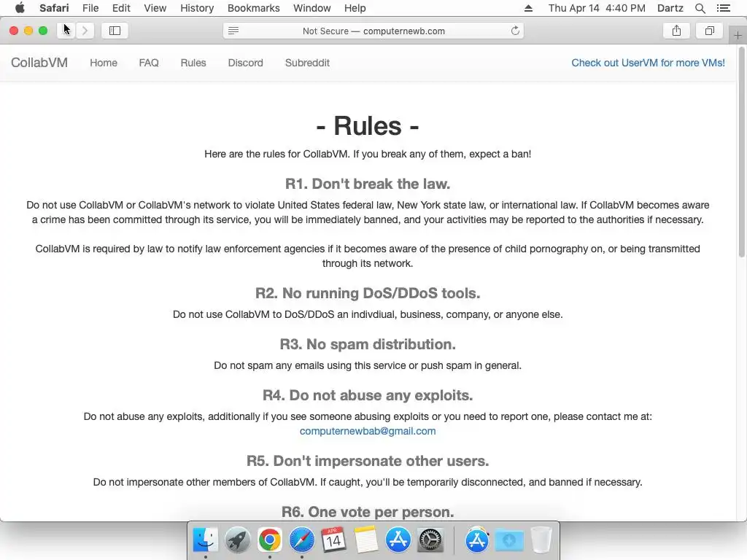The width and height of the screenshot is (747, 560).
Task: Open the Safari application menu
Action: point(54,8)
